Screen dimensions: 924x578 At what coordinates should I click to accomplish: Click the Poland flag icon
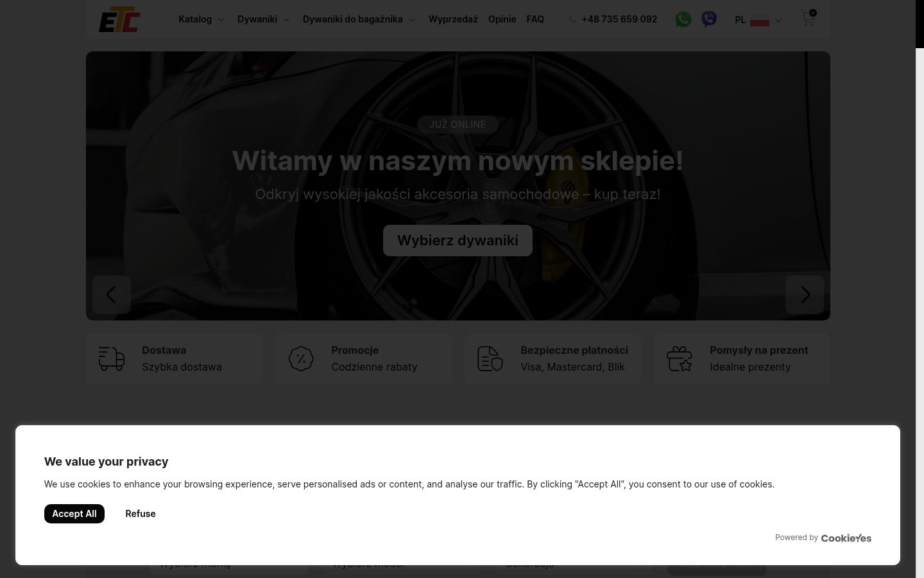click(760, 20)
